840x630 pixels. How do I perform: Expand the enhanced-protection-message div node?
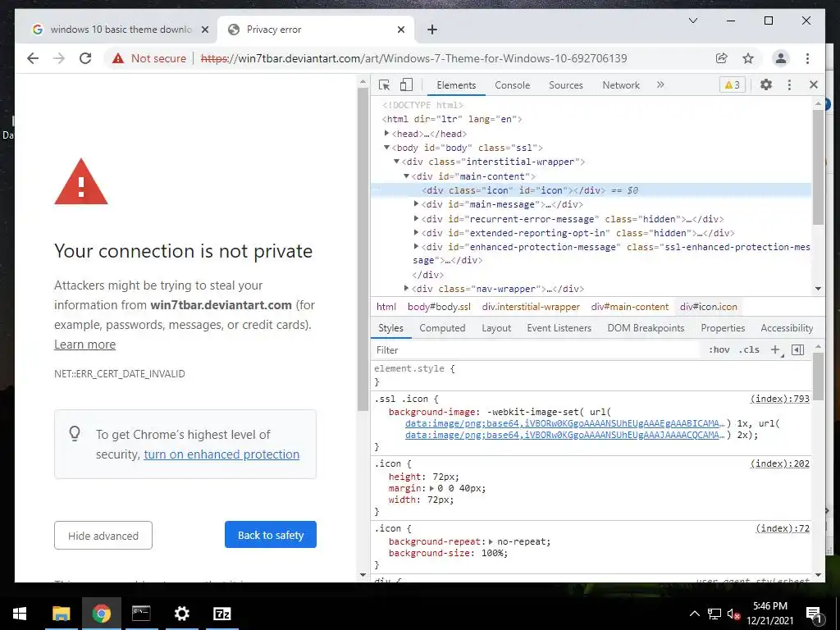tap(416, 246)
